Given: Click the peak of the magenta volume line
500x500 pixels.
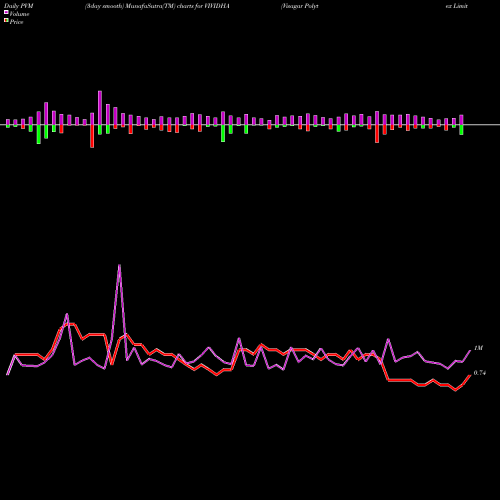Looking at the screenshot, I should click(119, 265).
